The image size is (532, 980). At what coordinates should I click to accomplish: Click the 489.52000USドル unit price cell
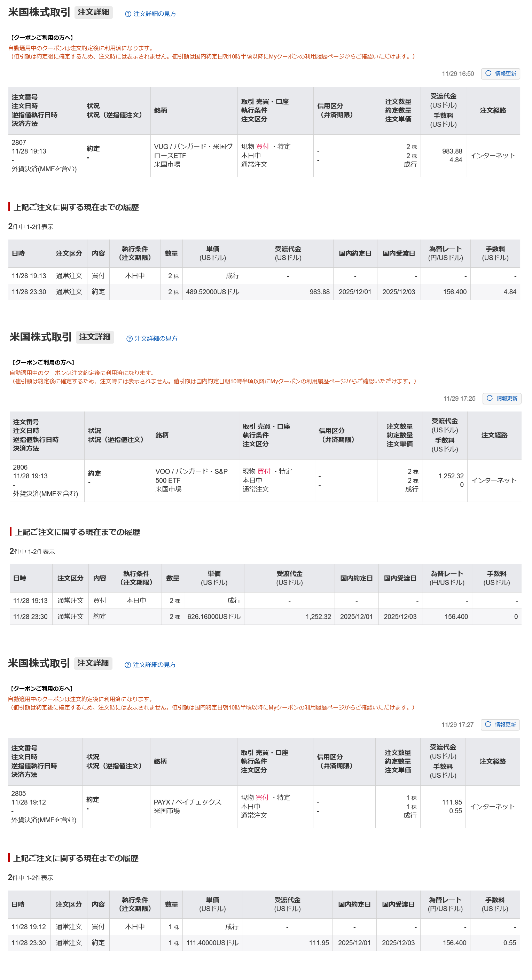point(212,292)
